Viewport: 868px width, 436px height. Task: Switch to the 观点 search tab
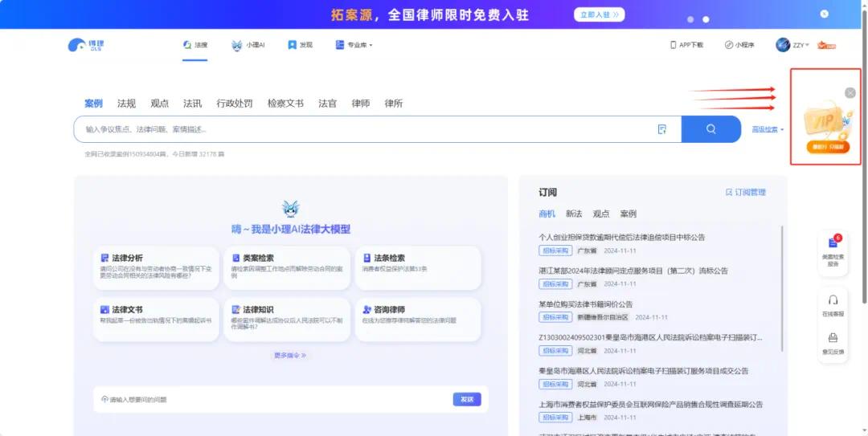[x=159, y=103]
